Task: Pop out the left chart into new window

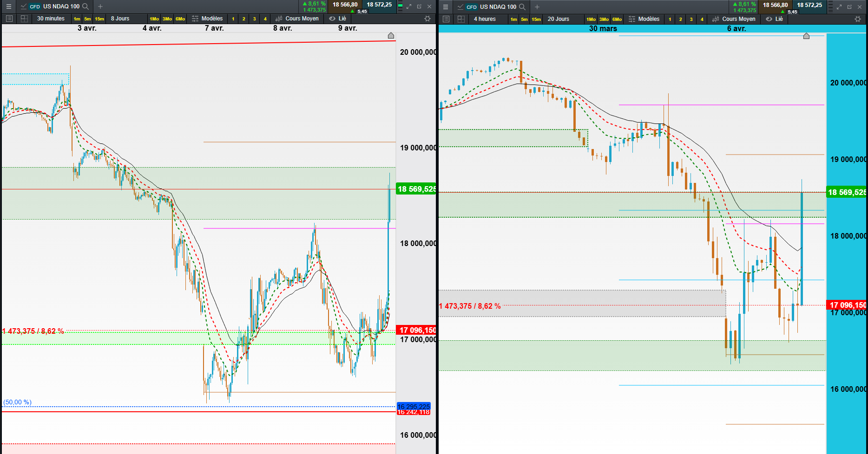Action: tap(419, 6)
